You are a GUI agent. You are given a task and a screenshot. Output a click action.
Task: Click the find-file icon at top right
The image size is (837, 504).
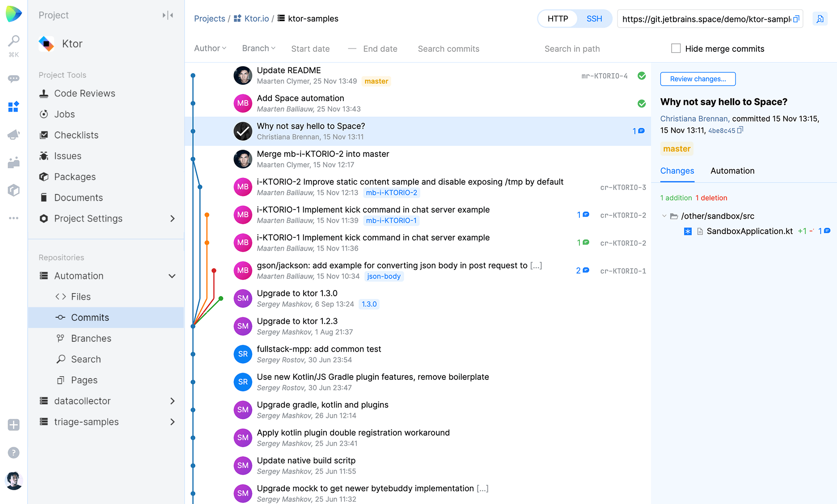click(x=820, y=19)
